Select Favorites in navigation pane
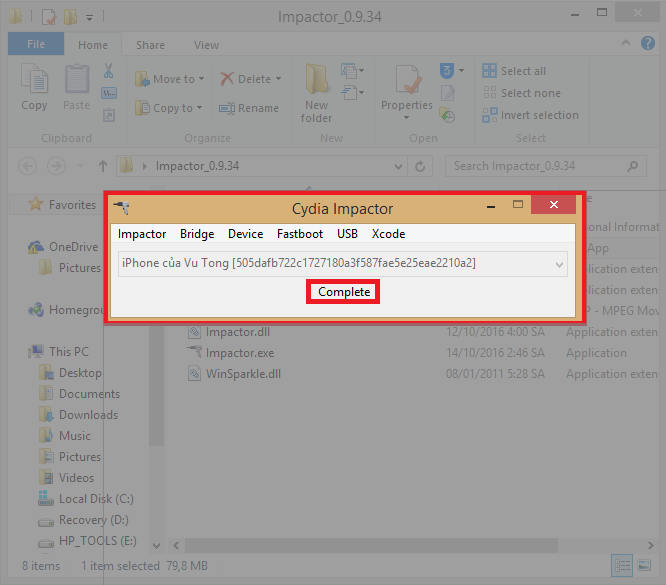The image size is (666, 585). tap(62, 205)
